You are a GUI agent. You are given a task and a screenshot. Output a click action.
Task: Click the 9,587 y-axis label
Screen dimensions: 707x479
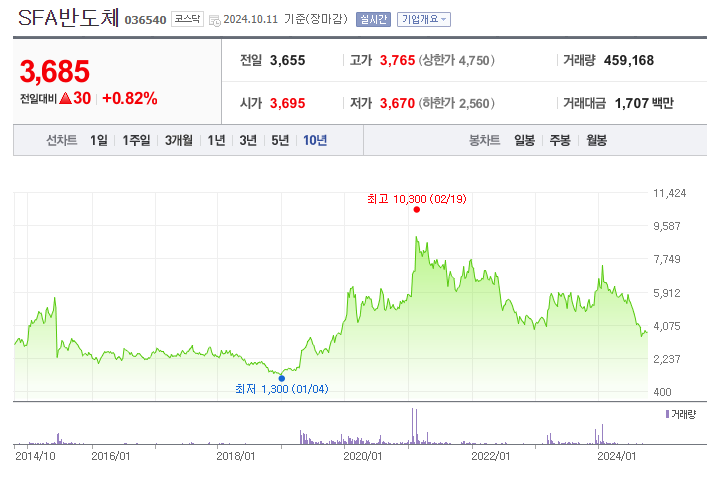pyautogui.click(x=667, y=226)
